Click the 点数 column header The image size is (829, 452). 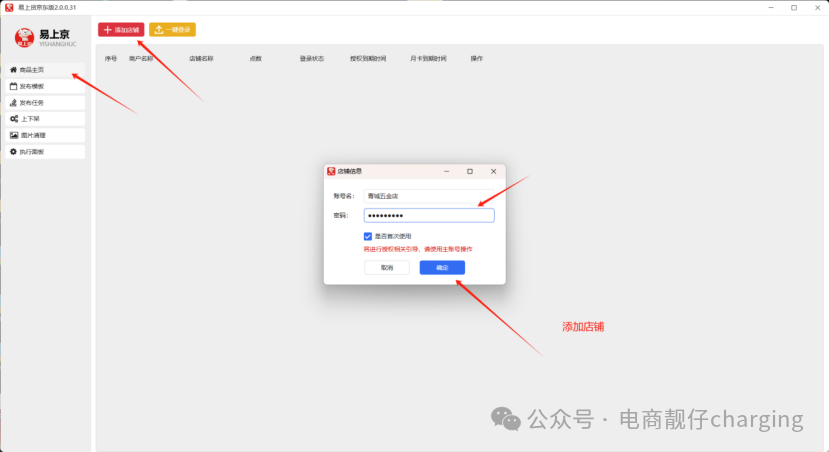(256, 59)
